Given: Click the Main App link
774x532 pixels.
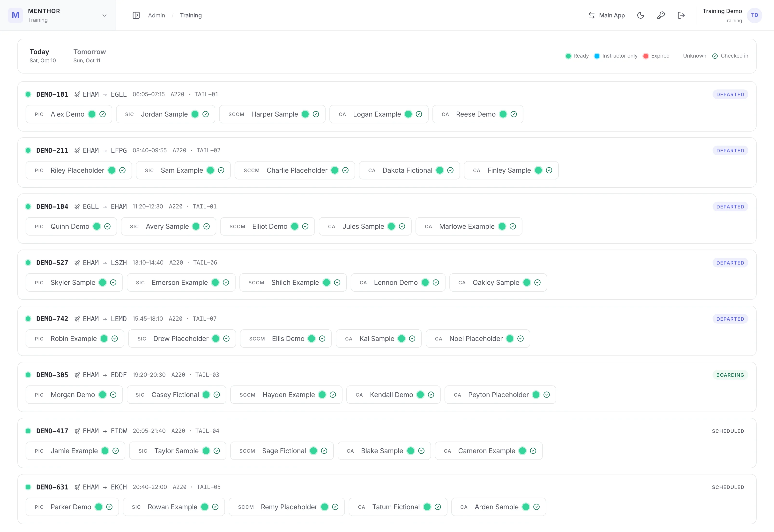Looking at the screenshot, I should pos(606,15).
